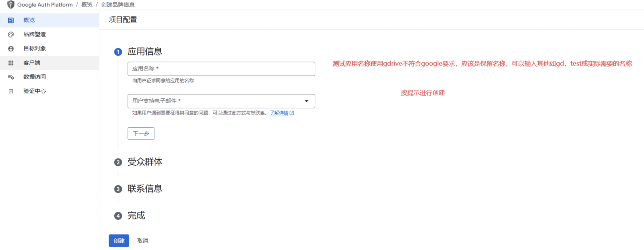Click the external link icon beside 了解详情

292,113
